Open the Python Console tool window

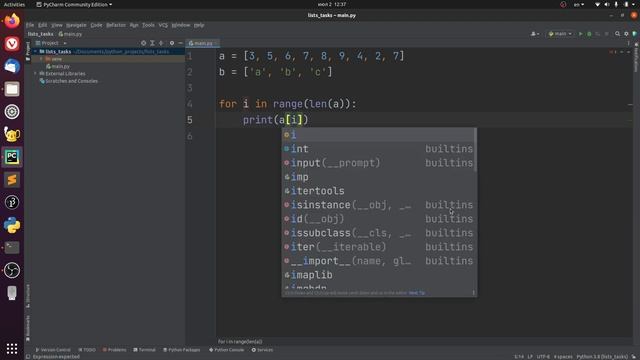pyautogui.click(x=227, y=350)
